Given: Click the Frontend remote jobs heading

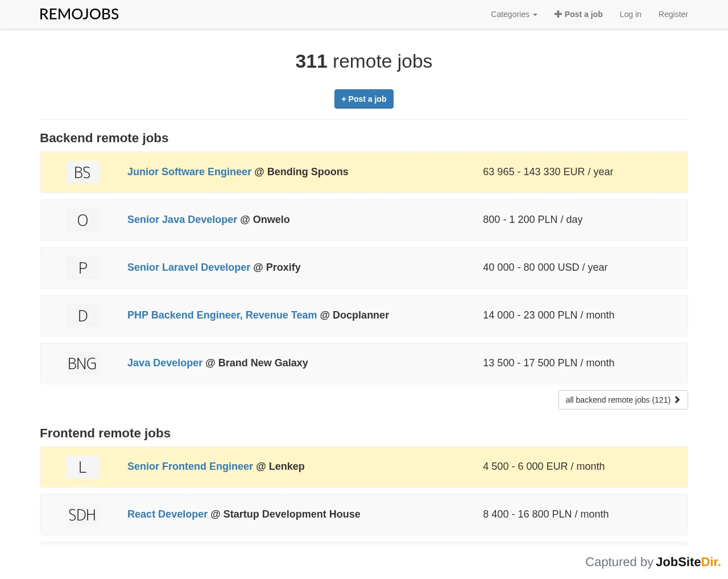Looking at the screenshot, I should pos(105,433).
